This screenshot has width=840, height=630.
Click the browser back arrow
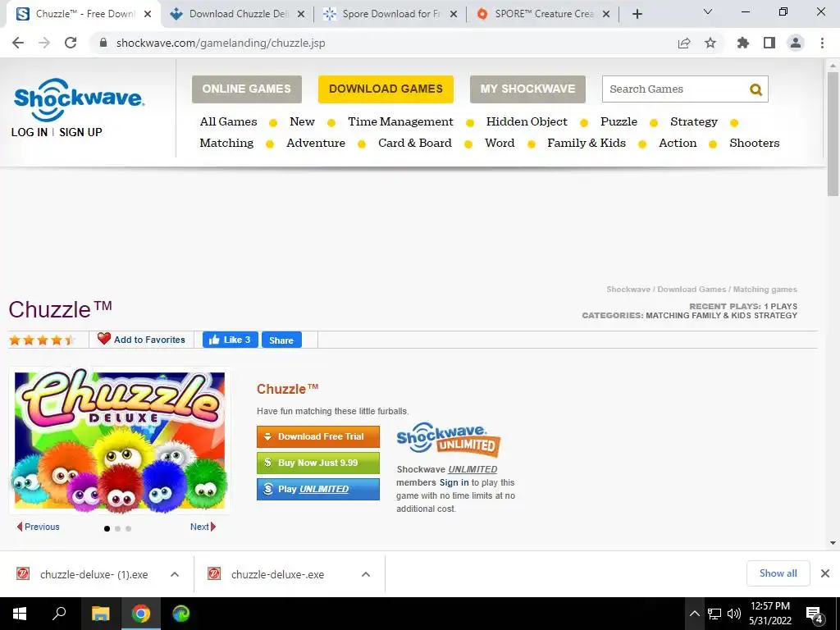pos(18,43)
